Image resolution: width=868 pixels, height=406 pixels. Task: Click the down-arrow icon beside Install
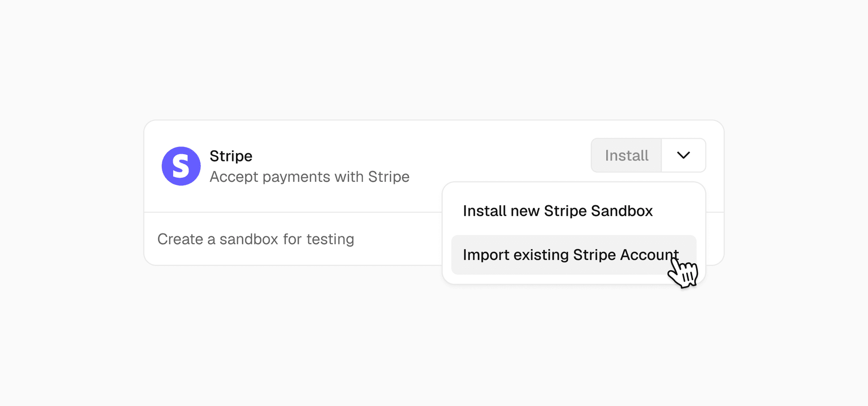click(x=683, y=155)
